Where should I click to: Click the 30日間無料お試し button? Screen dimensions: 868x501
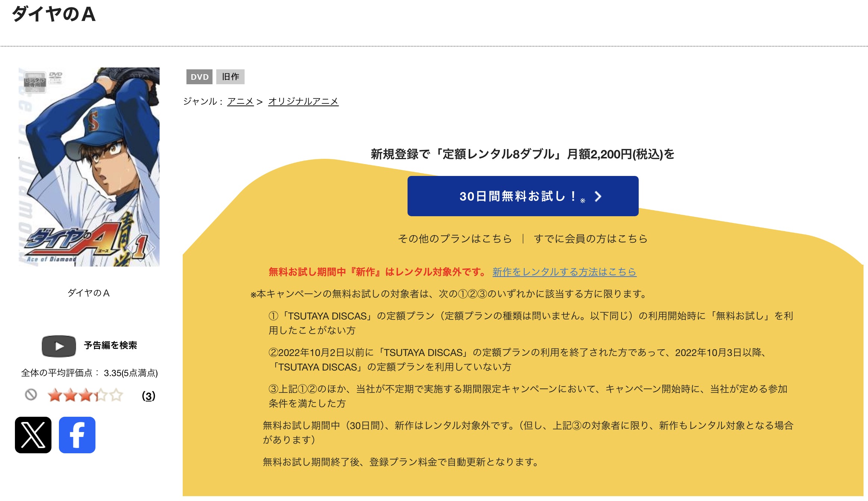click(523, 196)
